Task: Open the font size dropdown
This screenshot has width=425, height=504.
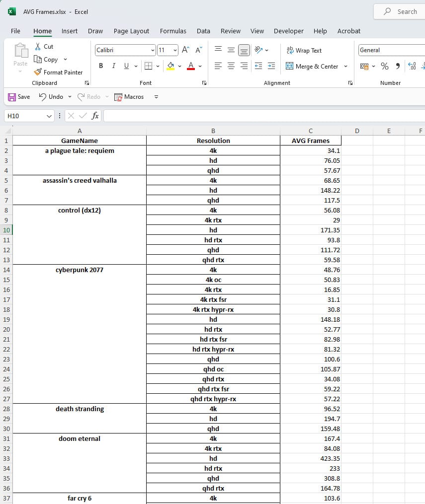Action: [x=175, y=50]
